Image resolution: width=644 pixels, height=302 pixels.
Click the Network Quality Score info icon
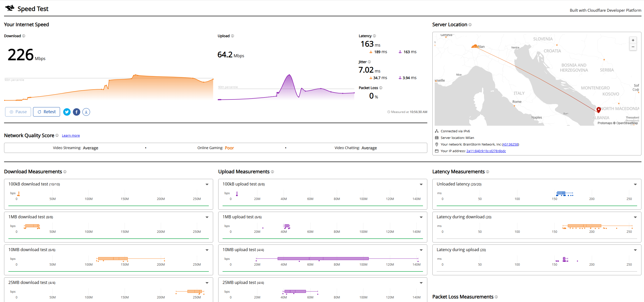(57, 135)
